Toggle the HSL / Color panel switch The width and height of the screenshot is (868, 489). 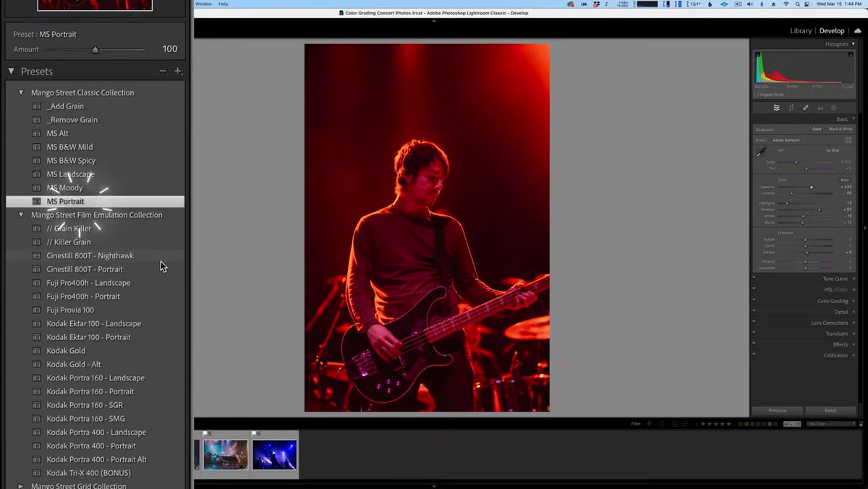click(754, 289)
